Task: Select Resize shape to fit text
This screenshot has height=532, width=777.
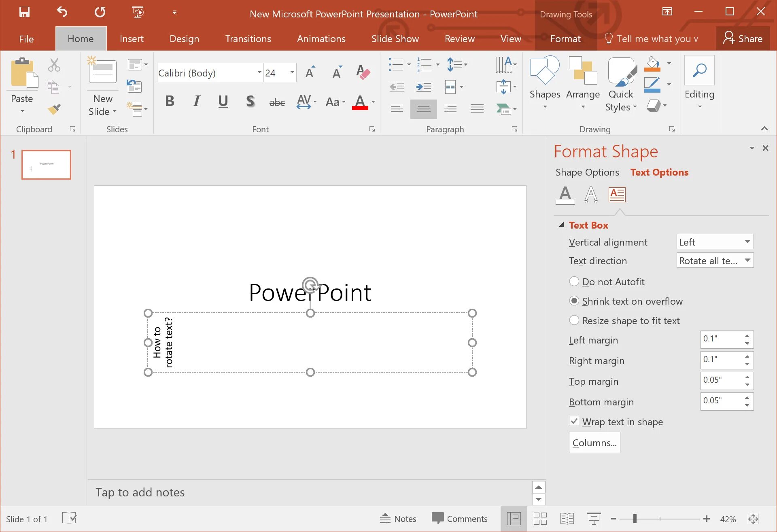Action: click(x=574, y=320)
